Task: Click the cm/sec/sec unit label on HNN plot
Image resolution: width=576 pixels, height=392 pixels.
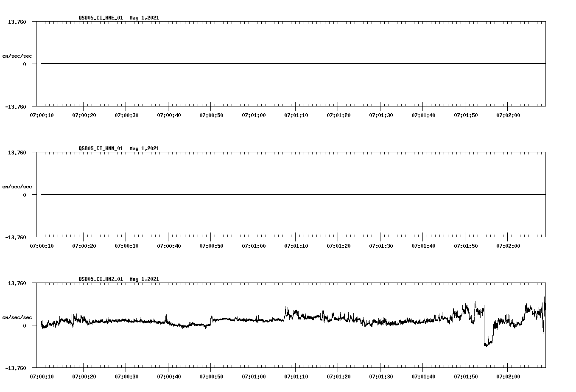Action: click(x=17, y=186)
